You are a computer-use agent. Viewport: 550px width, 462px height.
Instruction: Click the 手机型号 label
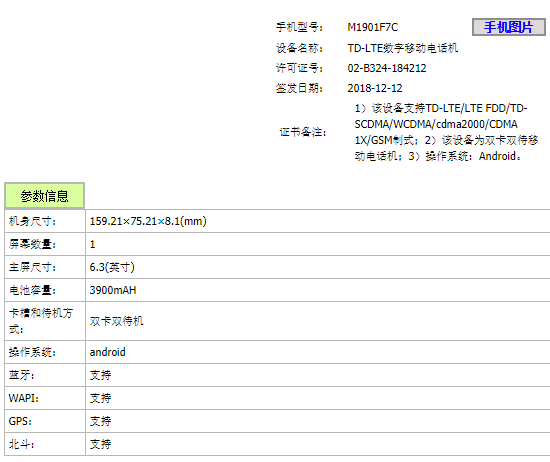click(299, 27)
